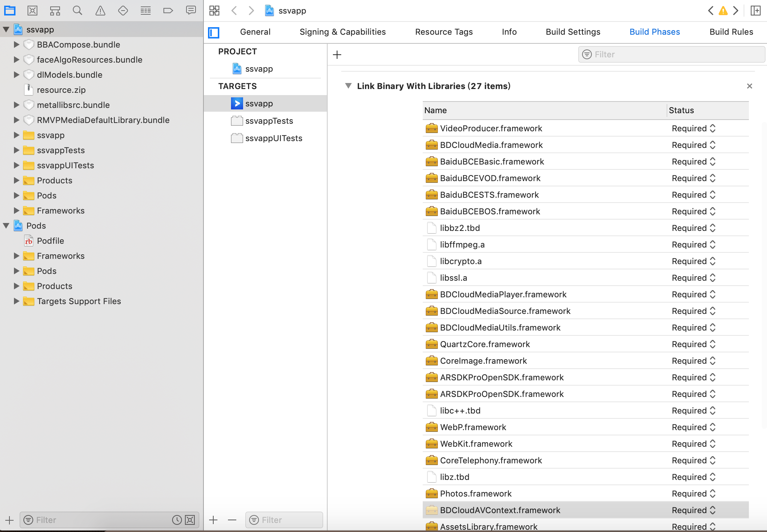
Task: Open the Podfile
Action: point(51,241)
